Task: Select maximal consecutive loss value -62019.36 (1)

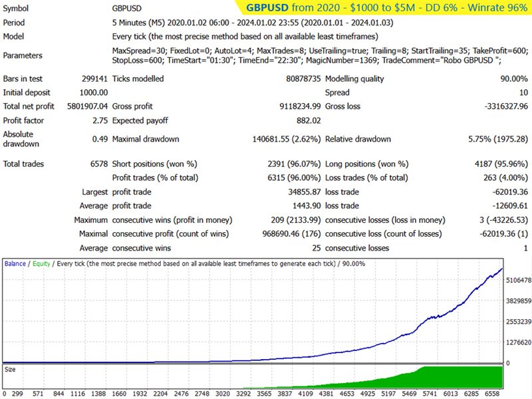Action: [503, 234]
